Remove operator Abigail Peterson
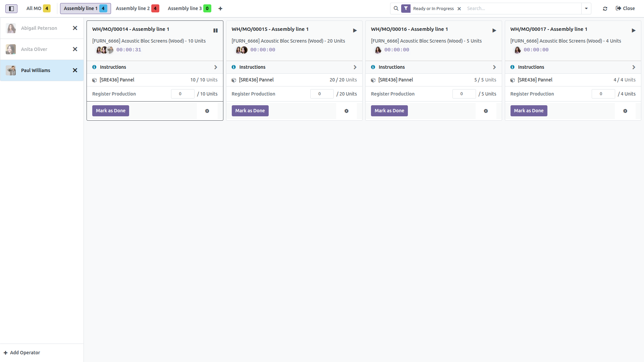 pos(75,28)
